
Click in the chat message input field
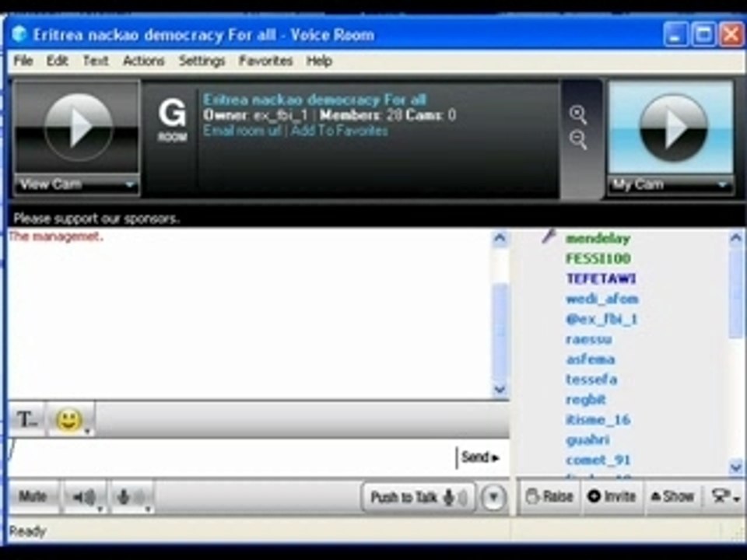point(232,457)
